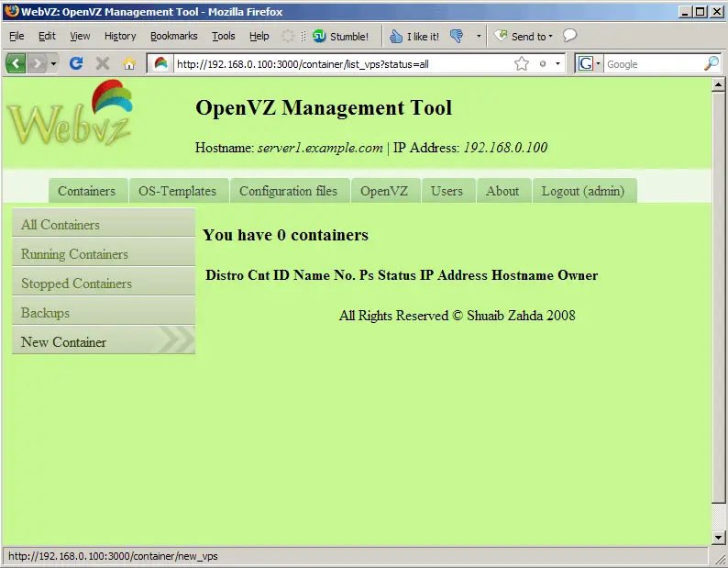Reload the page with the blue refresh icon

(x=76, y=63)
